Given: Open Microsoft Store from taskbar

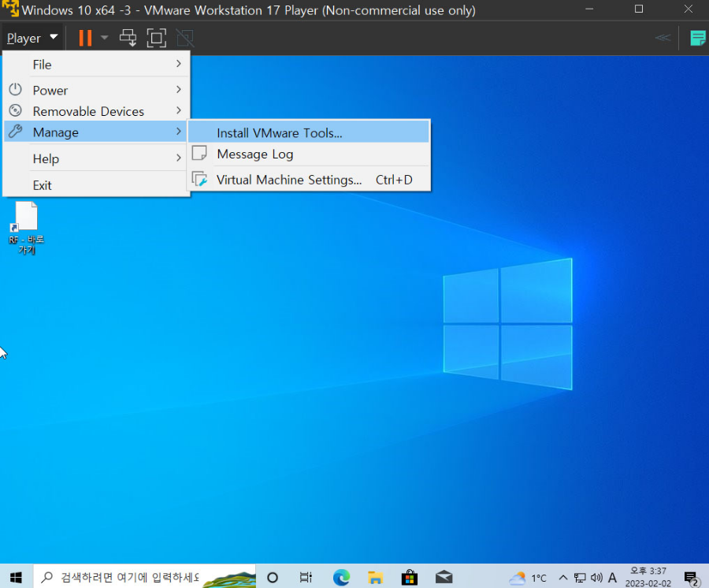Looking at the screenshot, I should tap(409, 577).
